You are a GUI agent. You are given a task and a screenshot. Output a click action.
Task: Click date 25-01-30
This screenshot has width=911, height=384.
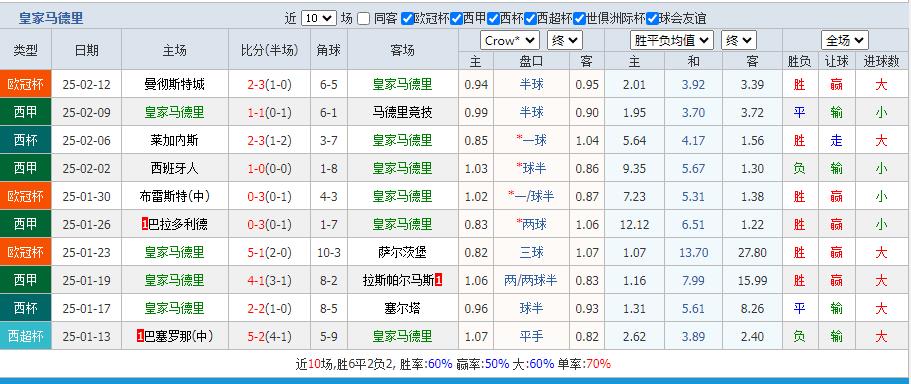pos(87,196)
